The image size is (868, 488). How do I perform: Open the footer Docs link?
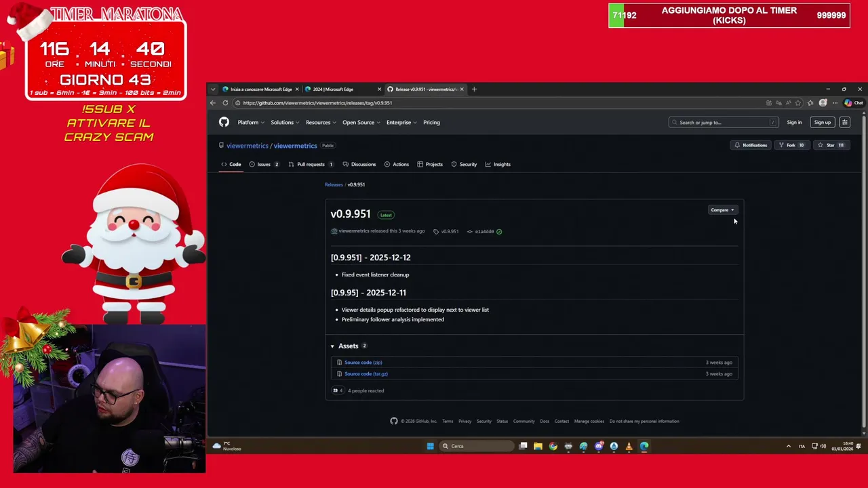pos(545,422)
